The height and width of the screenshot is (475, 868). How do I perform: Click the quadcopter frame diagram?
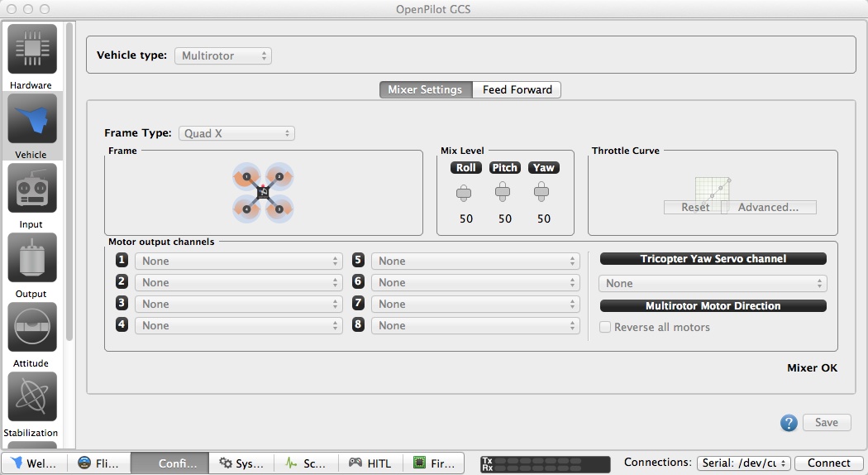[263, 192]
